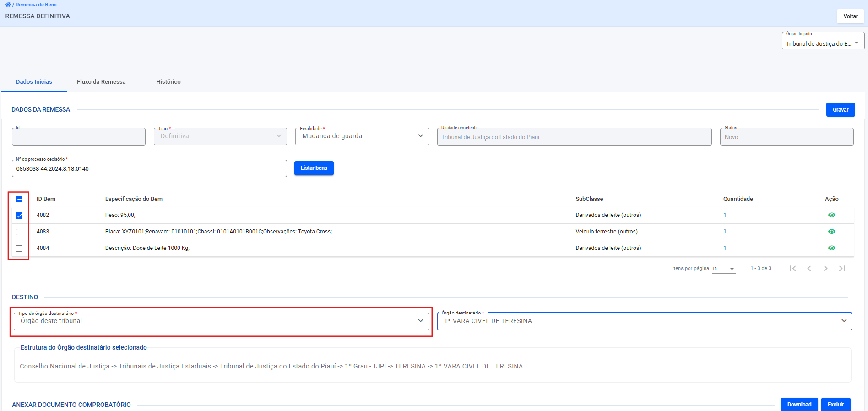Open the Itens por página selector

pyautogui.click(x=723, y=269)
